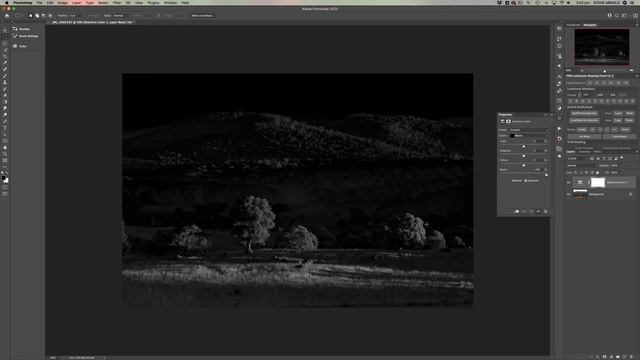Open the Style dropdown in options bar
This screenshot has width=640, height=360.
pos(122,16)
